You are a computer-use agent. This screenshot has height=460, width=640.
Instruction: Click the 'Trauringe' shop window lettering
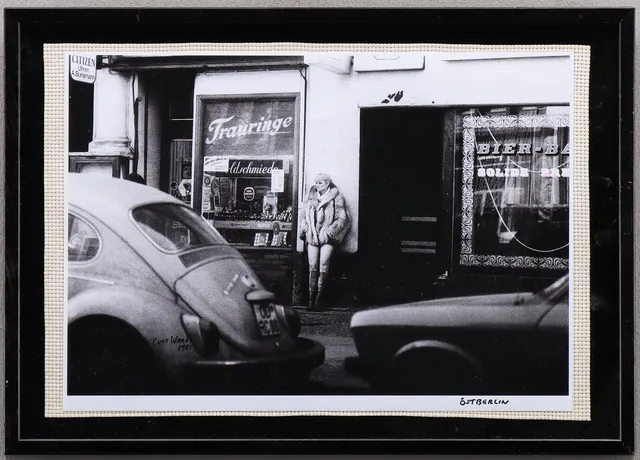[x=249, y=128]
